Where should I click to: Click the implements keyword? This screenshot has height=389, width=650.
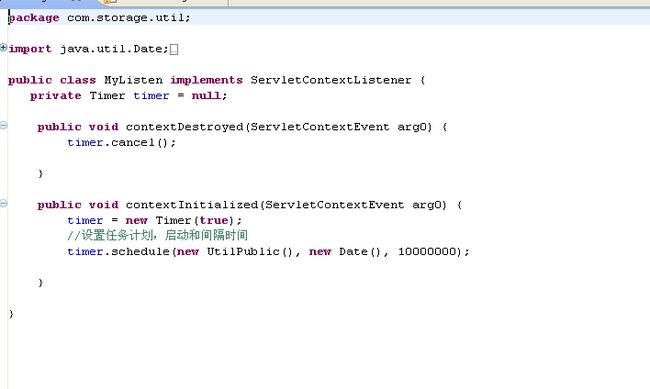point(206,80)
